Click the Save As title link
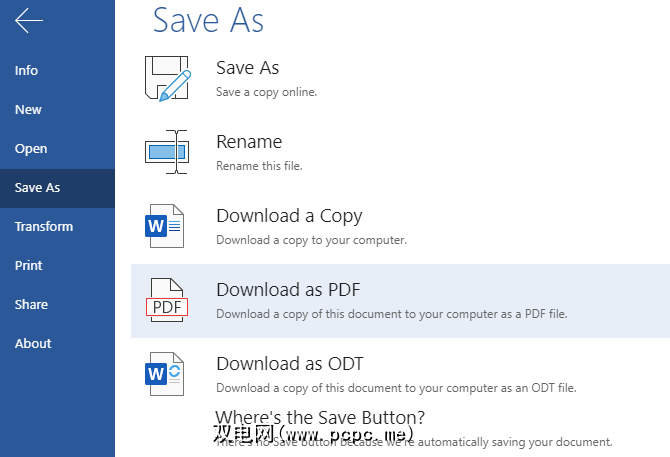The width and height of the screenshot is (670, 457). pyautogui.click(x=248, y=68)
